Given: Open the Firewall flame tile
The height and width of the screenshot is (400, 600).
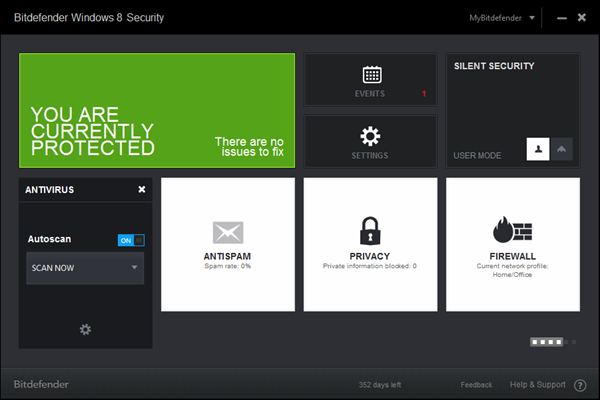Looking at the screenshot, I should [513, 244].
